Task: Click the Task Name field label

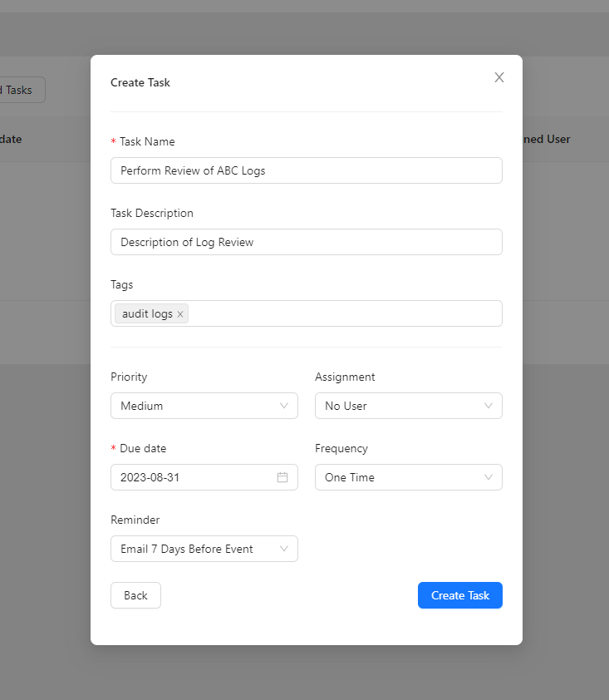Action: 146,141
